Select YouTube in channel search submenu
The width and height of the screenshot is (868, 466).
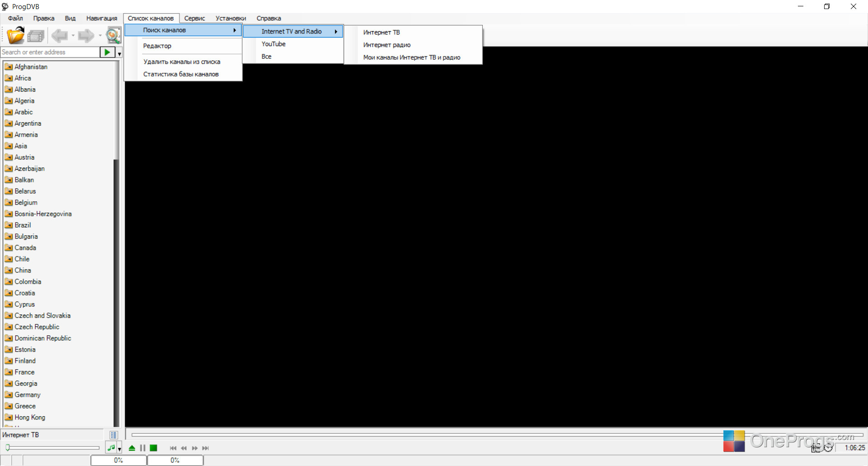click(293, 44)
